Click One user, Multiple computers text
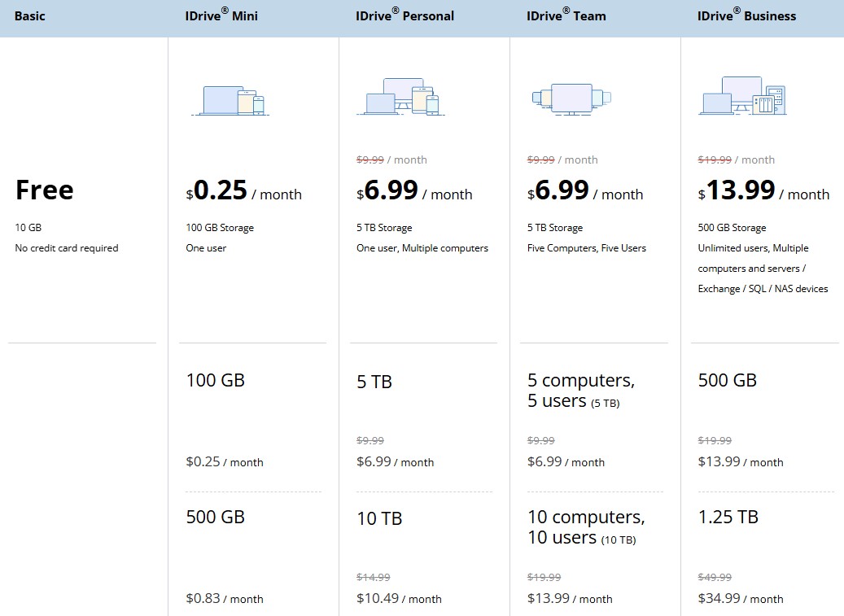The height and width of the screenshot is (616, 844). point(422,248)
